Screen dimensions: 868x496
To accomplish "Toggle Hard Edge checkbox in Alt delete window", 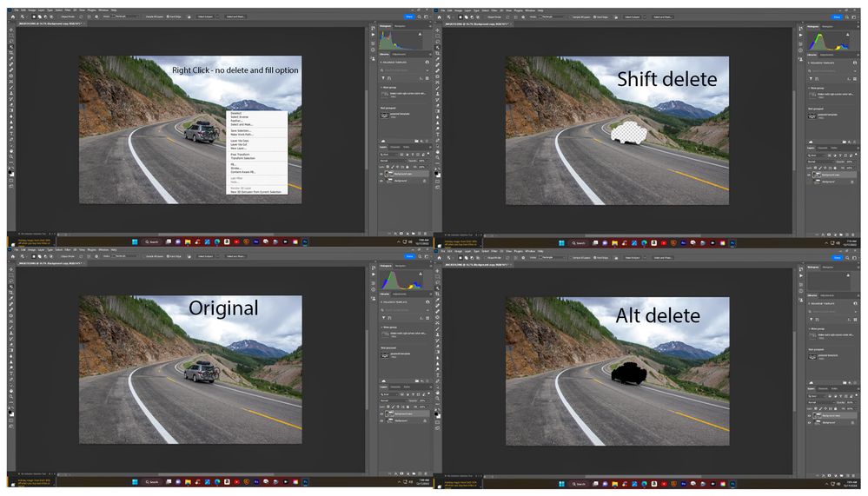I will pos(596,257).
